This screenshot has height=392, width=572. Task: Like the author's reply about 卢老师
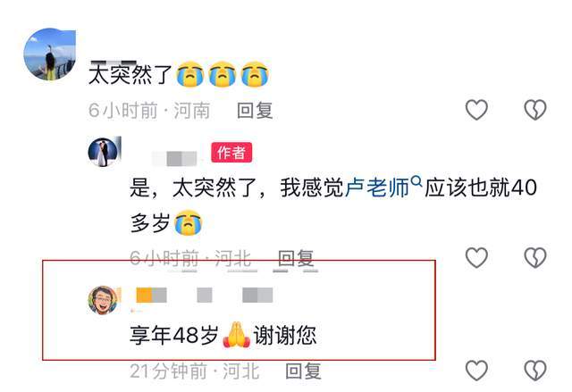pos(476,257)
